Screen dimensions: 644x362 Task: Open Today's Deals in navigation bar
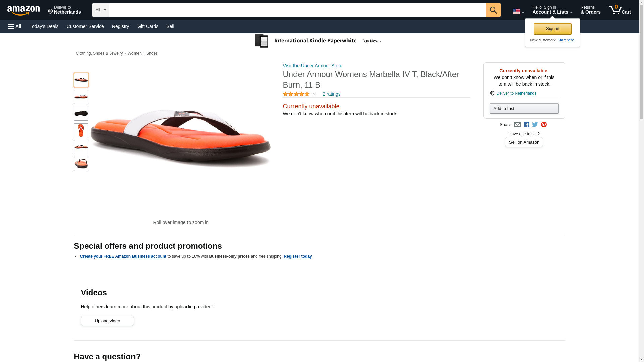[44, 26]
